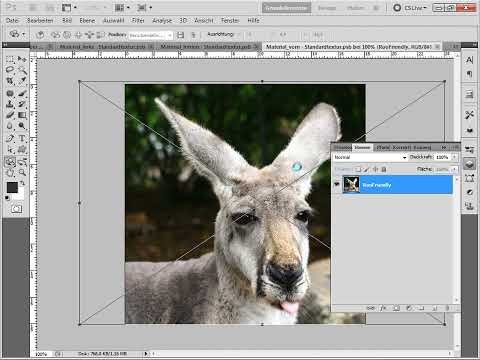
Task: Click return to initial 3D position icon
Action: point(40,34)
